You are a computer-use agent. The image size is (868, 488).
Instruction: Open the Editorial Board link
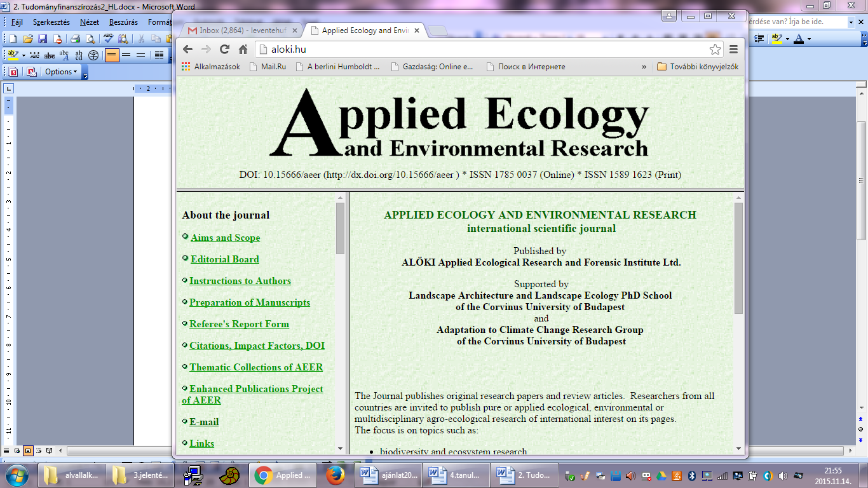click(x=225, y=259)
